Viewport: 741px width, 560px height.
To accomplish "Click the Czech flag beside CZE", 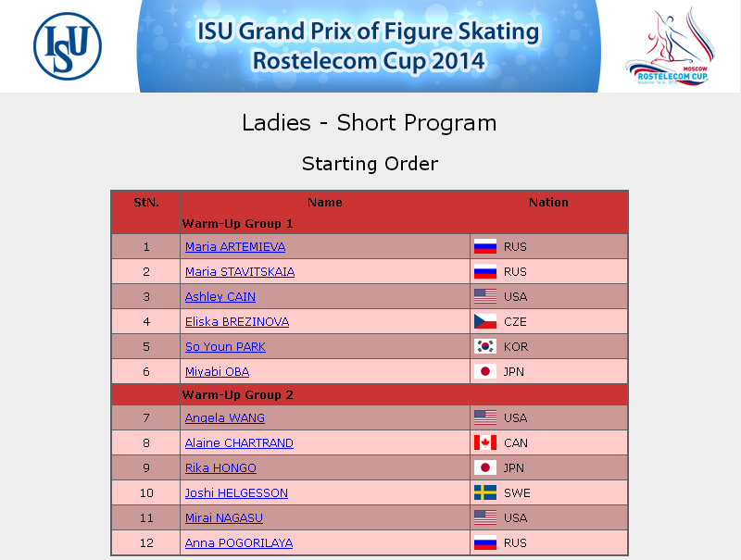I will click(484, 321).
